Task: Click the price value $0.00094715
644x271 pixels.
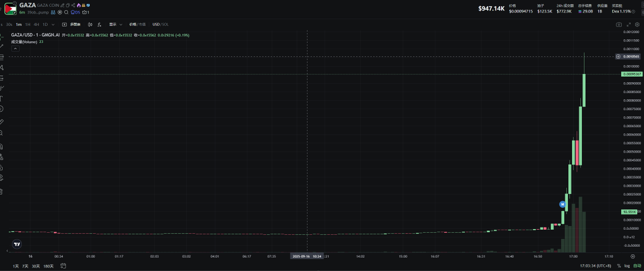Action: pyautogui.click(x=521, y=11)
